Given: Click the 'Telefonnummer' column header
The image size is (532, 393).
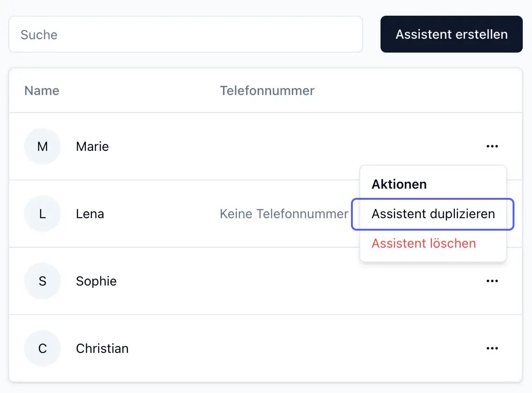Looking at the screenshot, I should [267, 91].
